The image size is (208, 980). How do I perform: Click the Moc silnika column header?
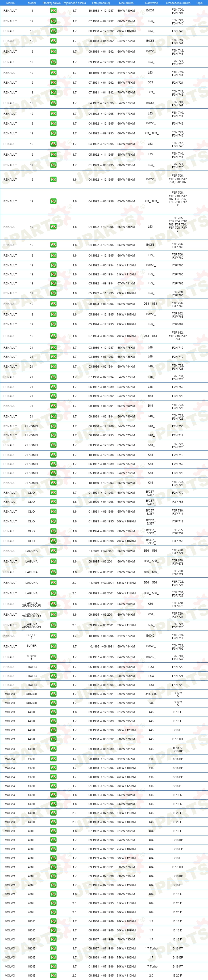[x=126, y=3]
